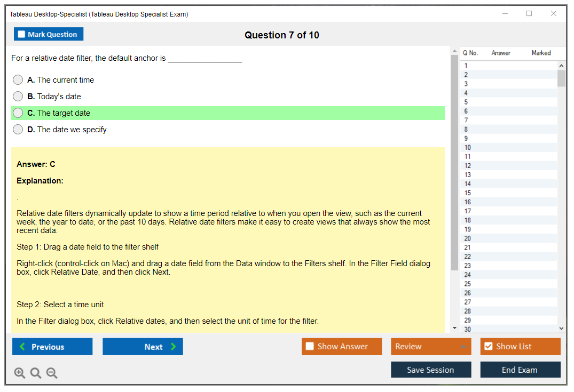Click the reset zoom magnifier icon
The height and width of the screenshot is (392, 574).
[x=36, y=373]
